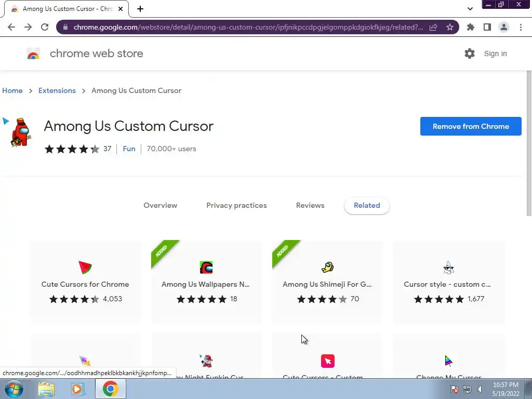This screenshot has width=532, height=399.
Task: Open Cursor style custom cursor icon
Action: [448, 268]
